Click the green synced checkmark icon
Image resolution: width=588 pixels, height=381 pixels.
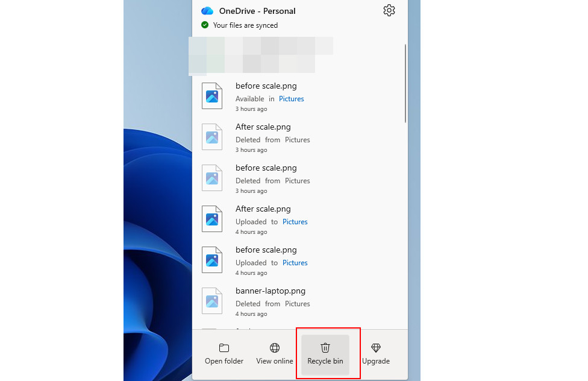click(205, 25)
